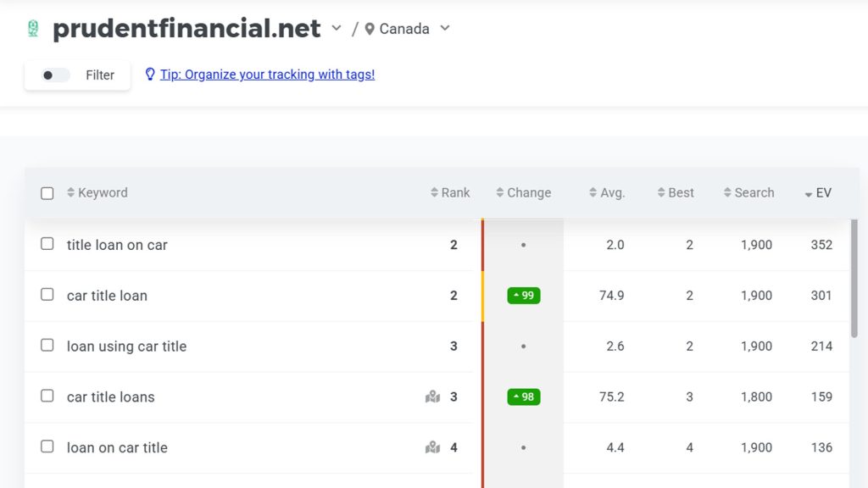Click keyword 'car title loans'

coord(111,396)
